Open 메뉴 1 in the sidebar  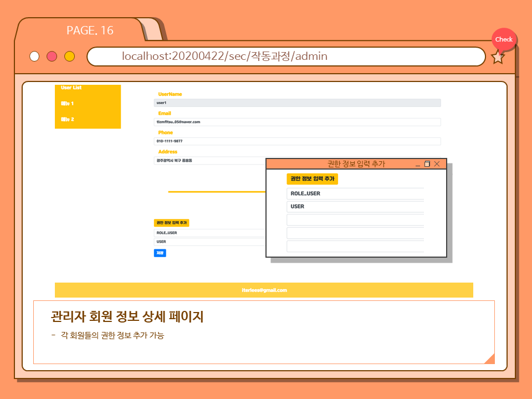[x=68, y=104]
